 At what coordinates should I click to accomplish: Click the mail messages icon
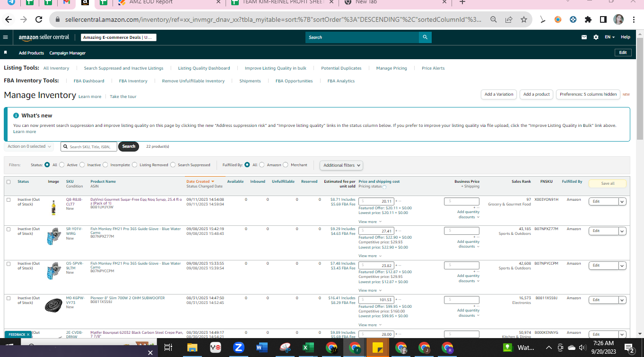pos(584,37)
